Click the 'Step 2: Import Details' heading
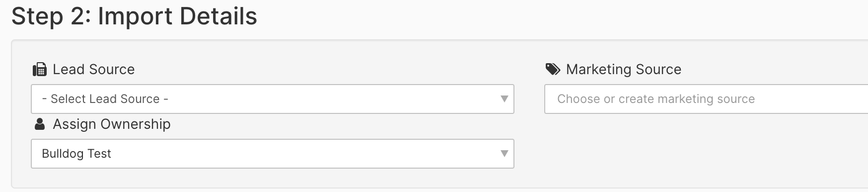The image size is (868, 192). coord(135,16)
